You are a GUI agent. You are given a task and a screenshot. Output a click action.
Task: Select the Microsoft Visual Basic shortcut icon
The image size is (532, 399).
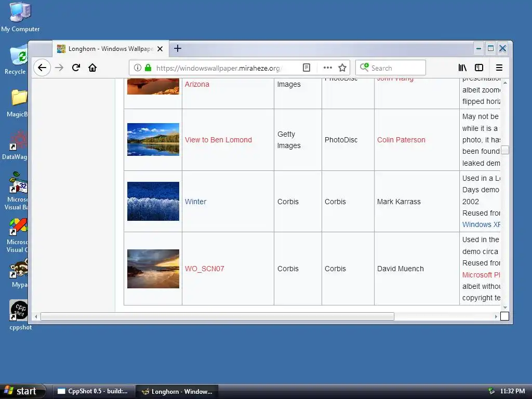tap(17, 191)
